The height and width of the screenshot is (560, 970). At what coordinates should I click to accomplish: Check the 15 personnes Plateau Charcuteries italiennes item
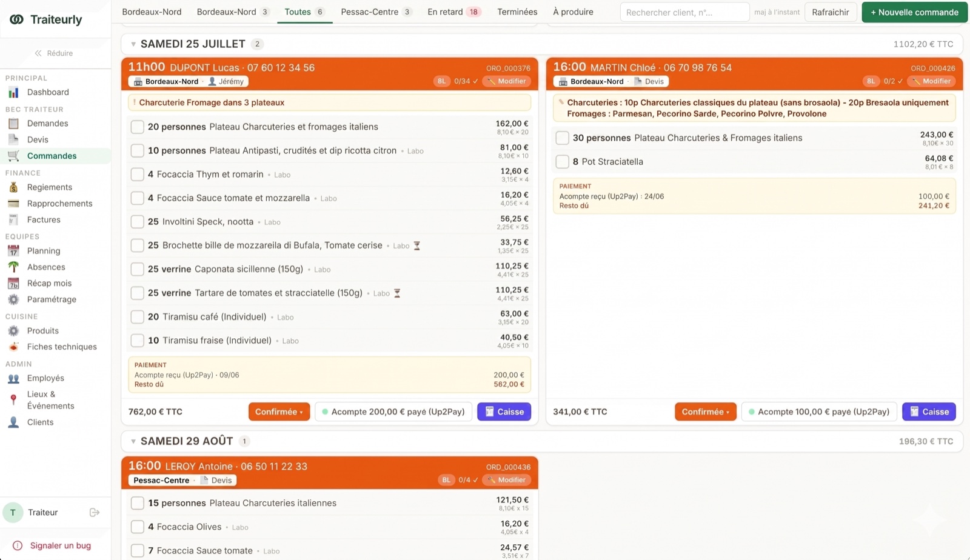coord(138,504)
